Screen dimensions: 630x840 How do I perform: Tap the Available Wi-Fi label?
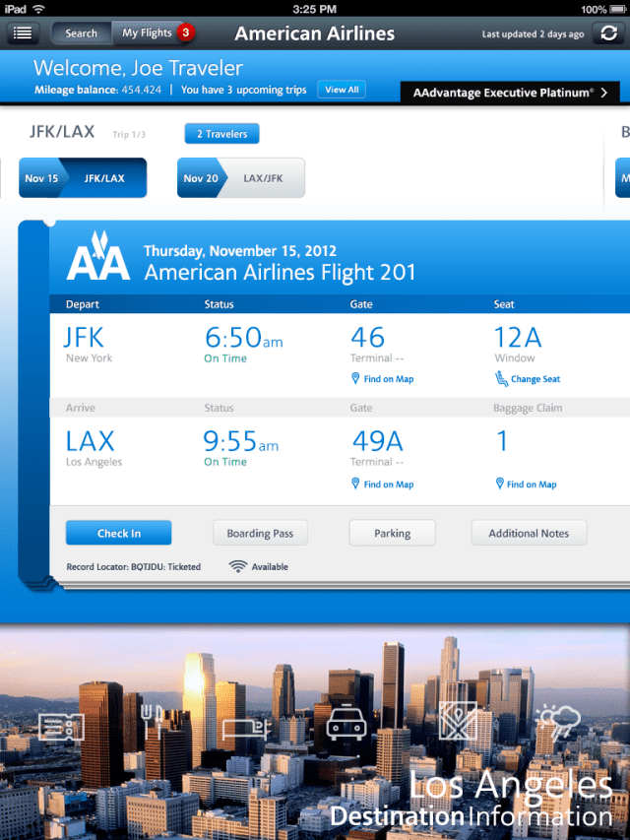270,567
